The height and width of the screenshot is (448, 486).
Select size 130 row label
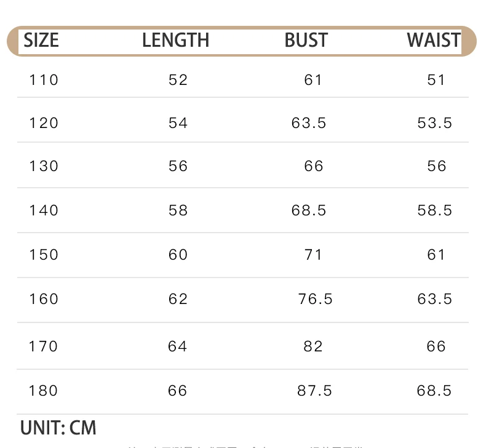point(44,166)
